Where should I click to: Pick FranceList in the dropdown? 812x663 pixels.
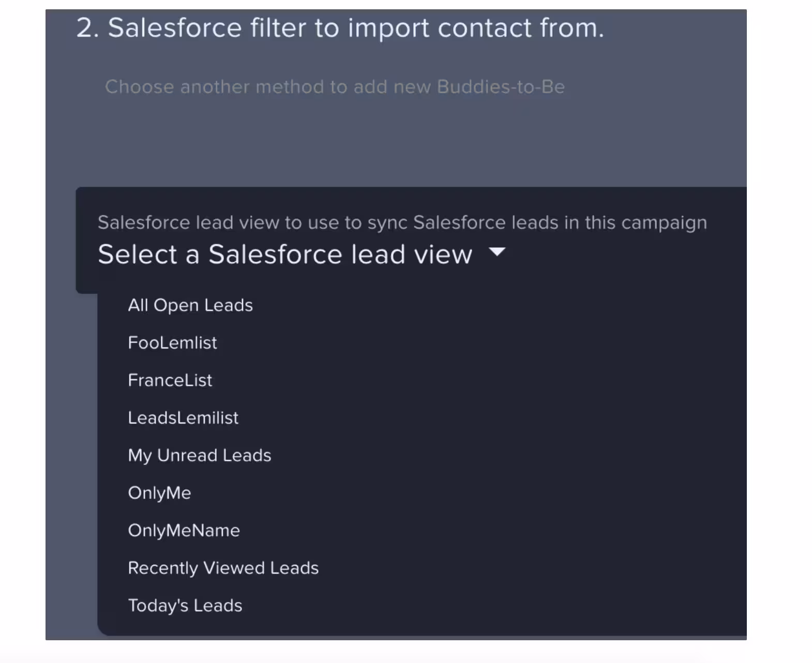point(170,380)
